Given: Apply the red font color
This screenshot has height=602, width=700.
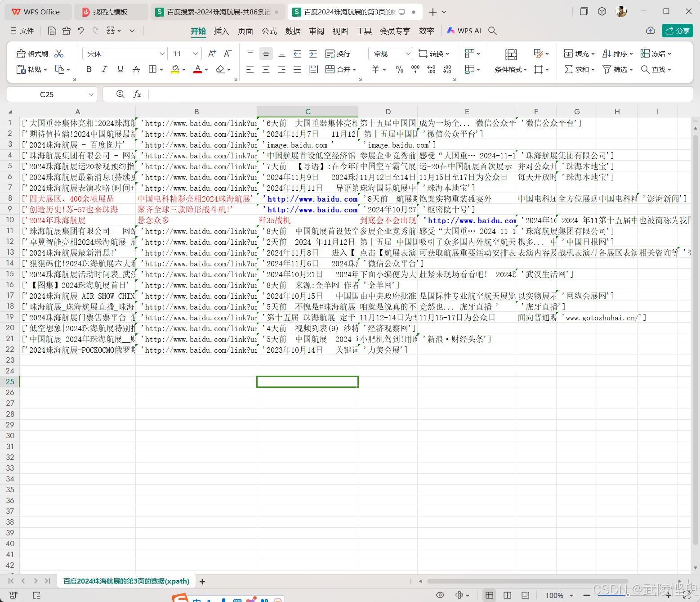Looking at the screenshot, I should pyautogui.click(x=197, y=69).
